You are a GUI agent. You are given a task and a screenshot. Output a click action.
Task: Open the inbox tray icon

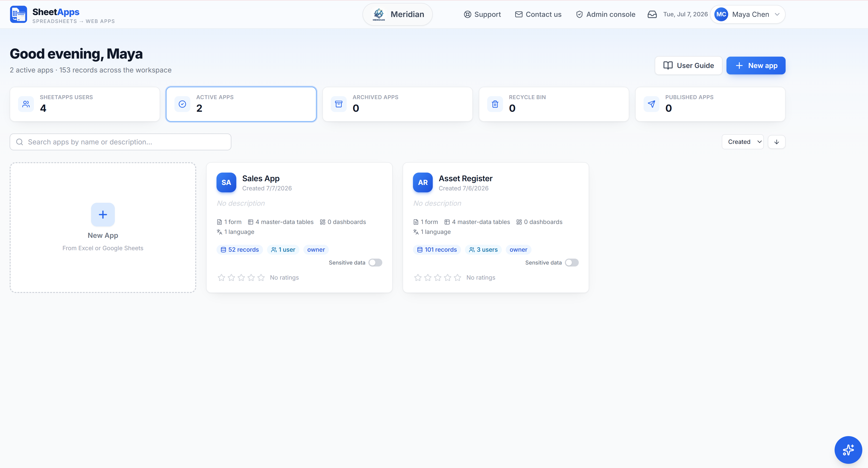(x=652, y=14)
